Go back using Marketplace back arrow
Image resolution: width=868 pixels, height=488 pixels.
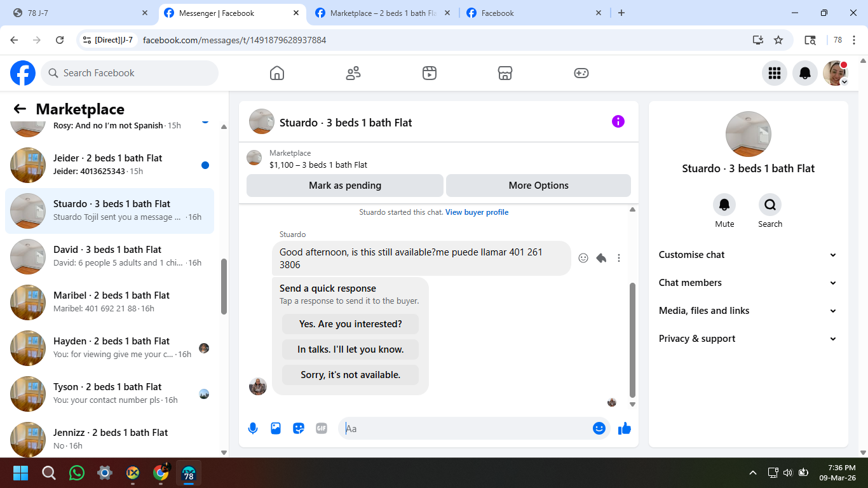20,109
